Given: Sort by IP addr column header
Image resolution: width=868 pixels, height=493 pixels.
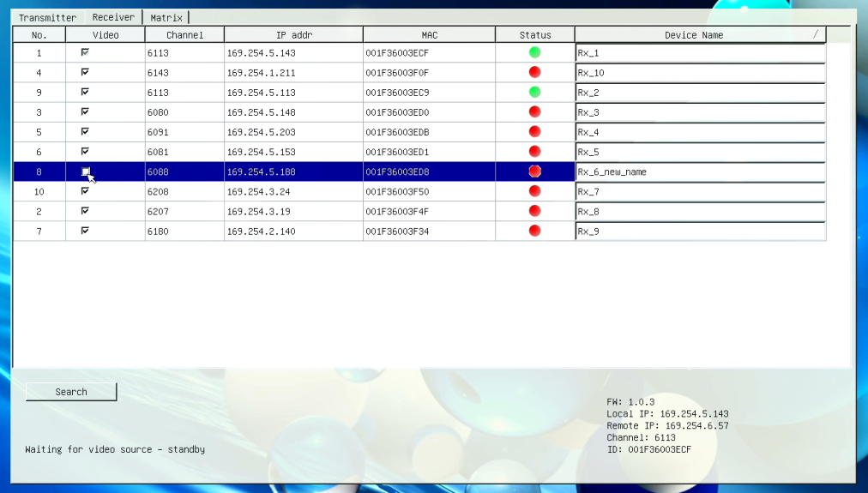Looking at the screenshot, I should [x=293, y=35].
